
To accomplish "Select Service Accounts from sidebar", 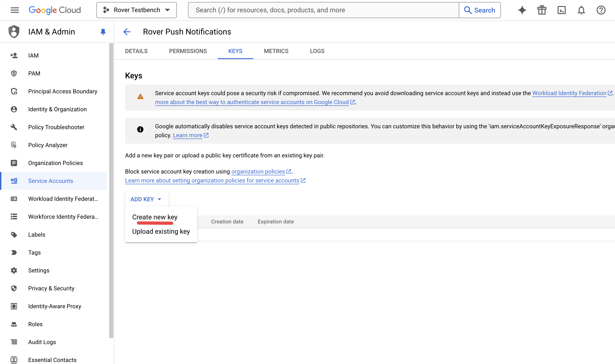I will tap(50, 181).
